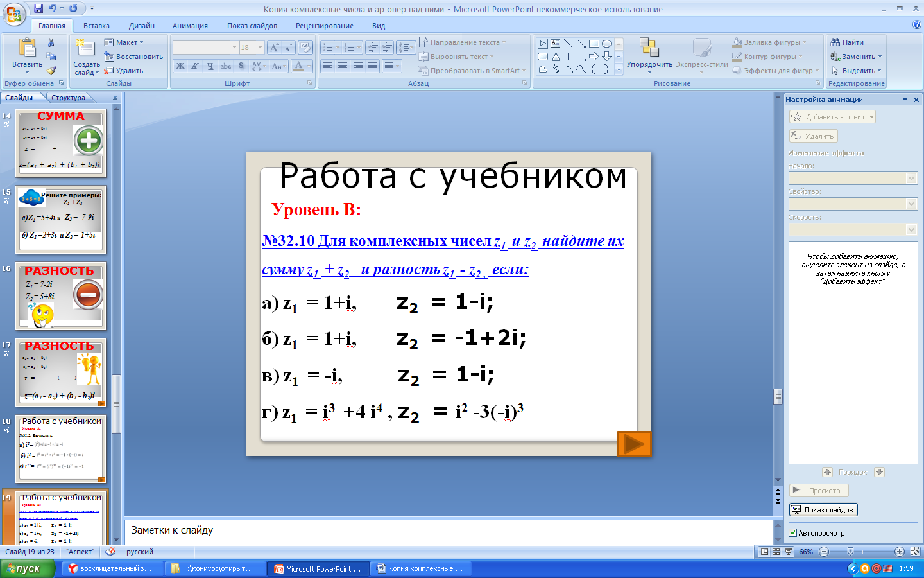The image size is (924, 578).
Task: Select the rectangle shape in shapes gallery
Action: pyautogui.click(x=594, y=44)
